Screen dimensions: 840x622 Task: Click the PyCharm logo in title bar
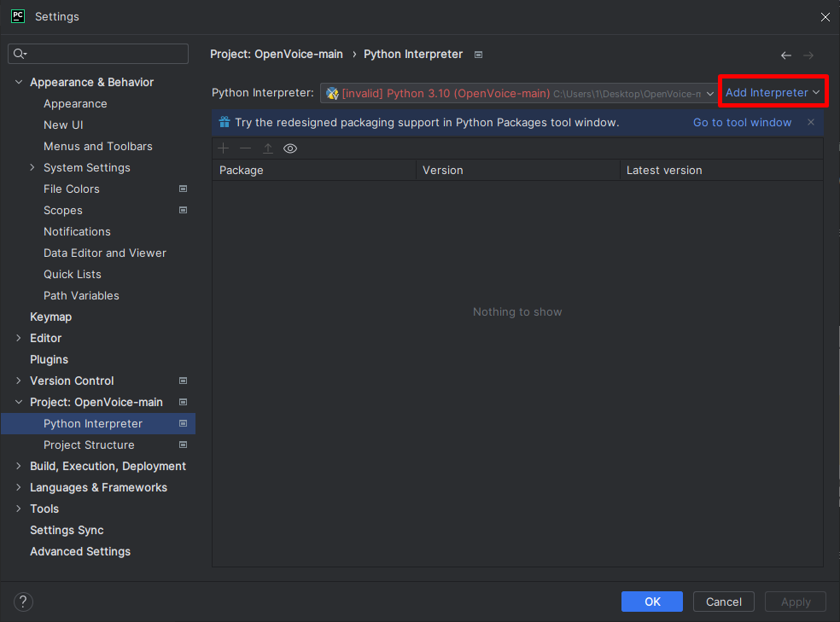pyautogui.click(x=18, y=16)
